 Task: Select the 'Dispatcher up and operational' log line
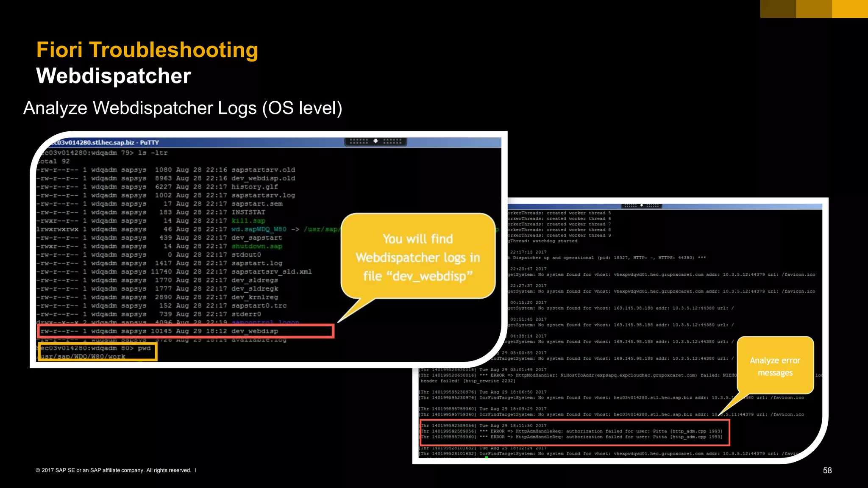[606, 258]
